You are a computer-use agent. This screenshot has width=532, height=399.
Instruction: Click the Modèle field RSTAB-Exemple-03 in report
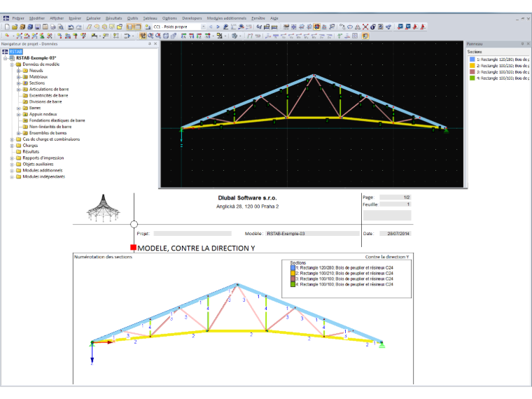click(x=312, y=233)
